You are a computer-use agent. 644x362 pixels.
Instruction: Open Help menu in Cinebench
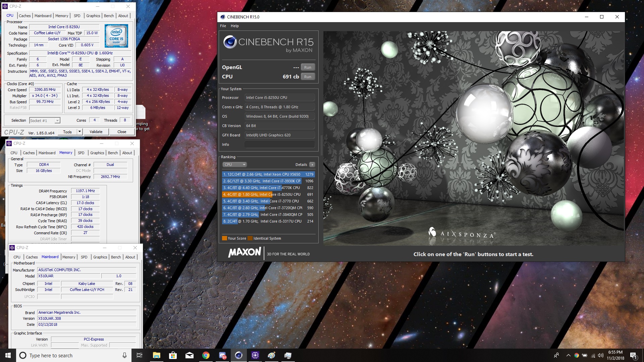tap(234, 26)
